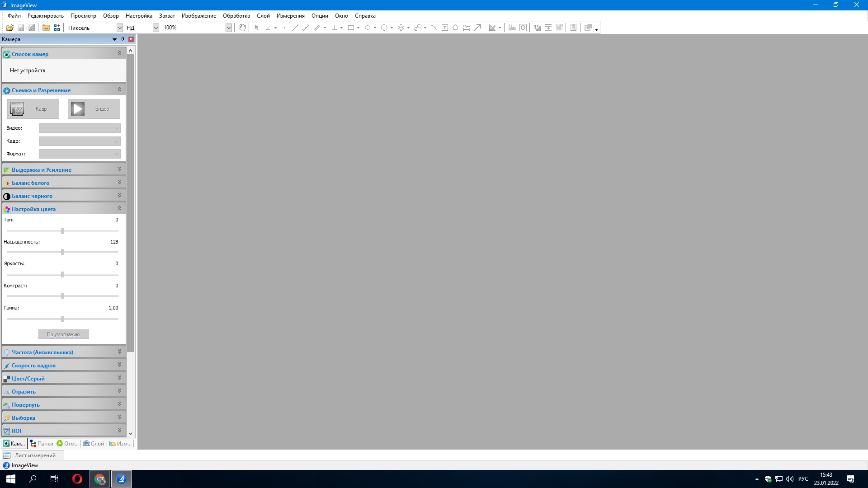This screenshot has height=488, width=868.
Task: Open the 100% zoom dropdown
Action: point(228,28)
